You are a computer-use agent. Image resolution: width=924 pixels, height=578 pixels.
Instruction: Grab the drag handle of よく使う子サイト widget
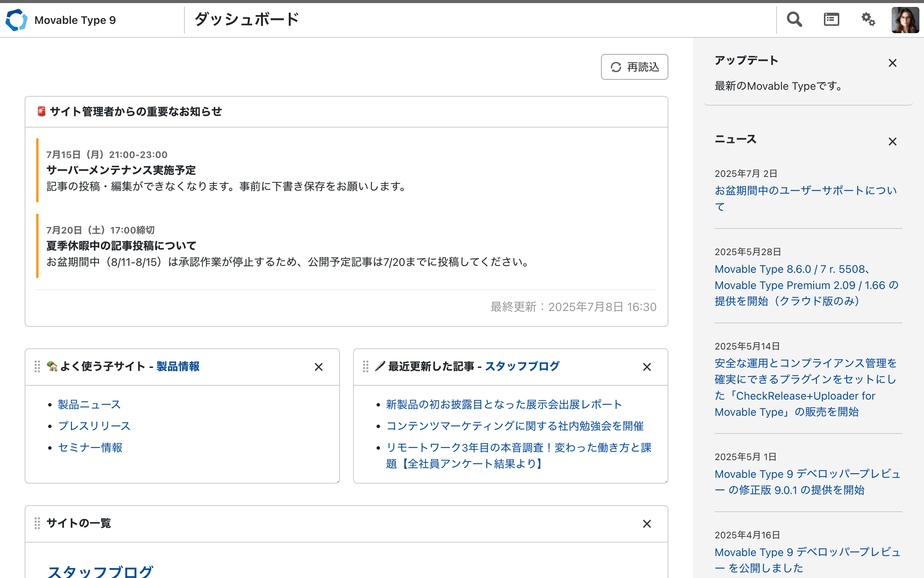(37, 367)
